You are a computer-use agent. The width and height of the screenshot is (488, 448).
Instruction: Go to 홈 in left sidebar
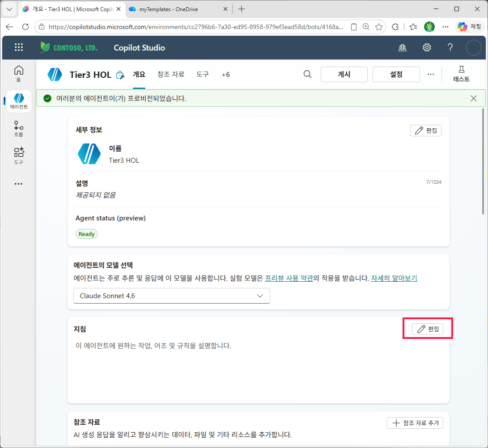[19, 73]
